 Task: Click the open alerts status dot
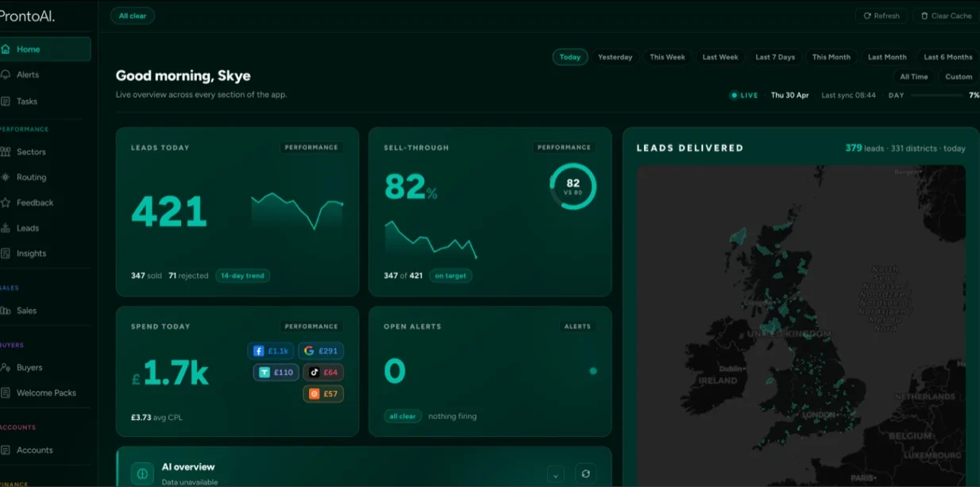(592, 371)
